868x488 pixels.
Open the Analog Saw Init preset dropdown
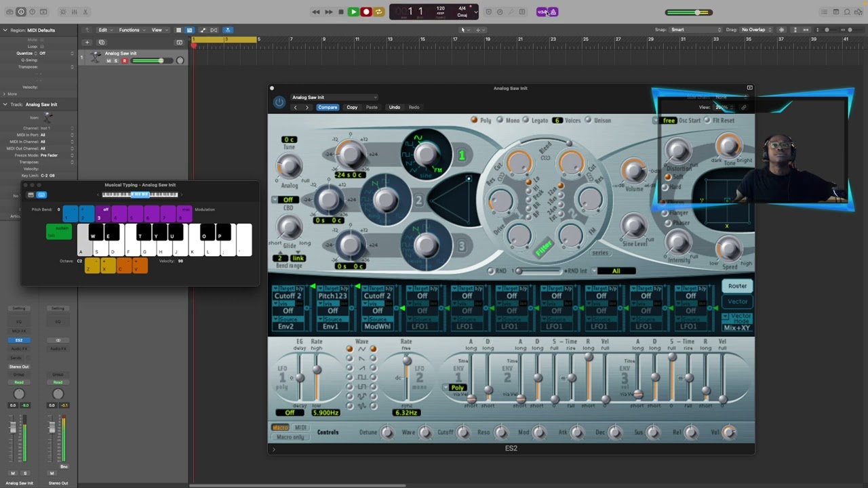[334, 97]
